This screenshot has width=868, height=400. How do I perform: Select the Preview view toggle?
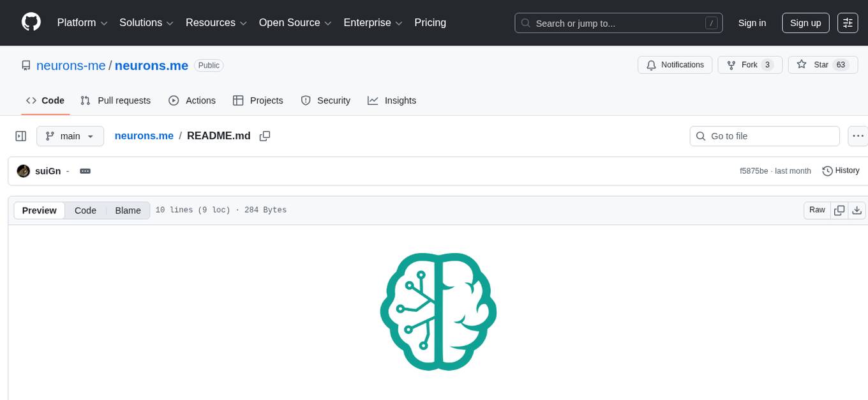click(x=39, y=210)
